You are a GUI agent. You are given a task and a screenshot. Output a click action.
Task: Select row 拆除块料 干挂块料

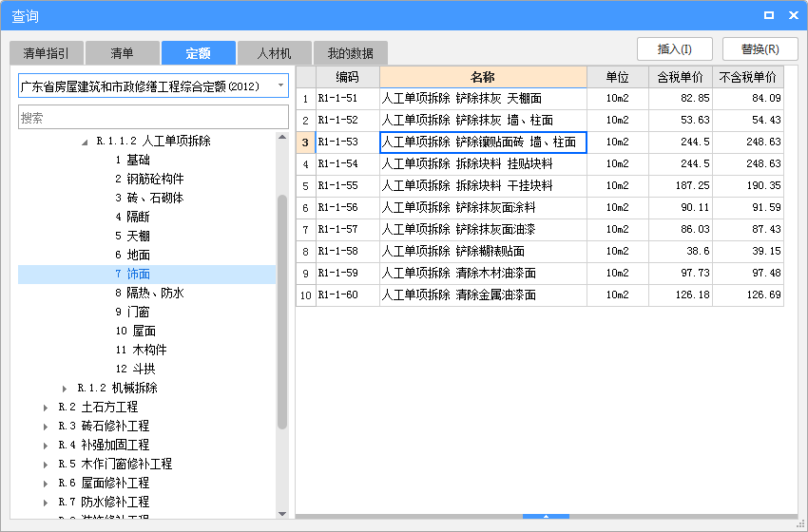pos(483,186)
